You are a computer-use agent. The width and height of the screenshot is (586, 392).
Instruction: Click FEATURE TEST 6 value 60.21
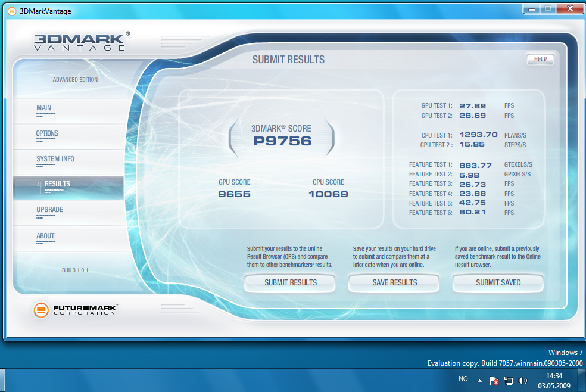click(472, 212)
